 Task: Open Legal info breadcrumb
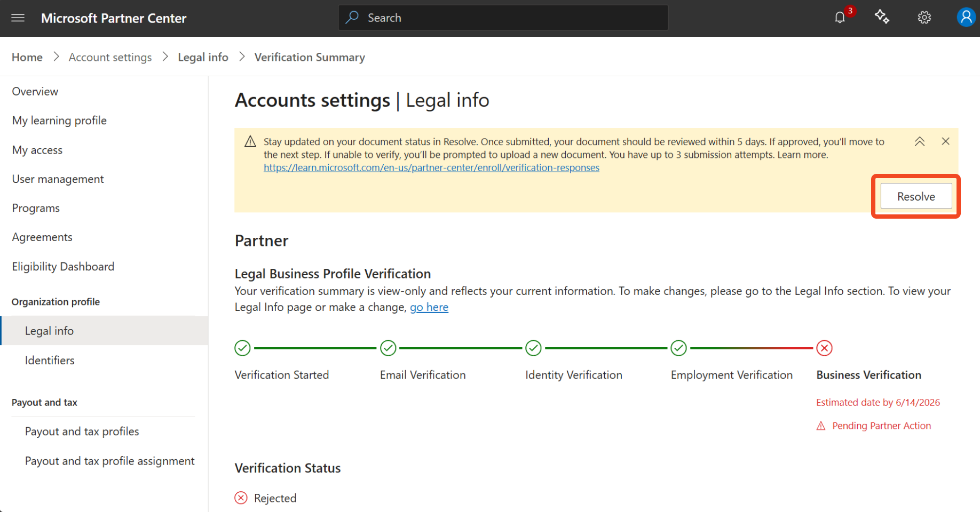point(203,57)
